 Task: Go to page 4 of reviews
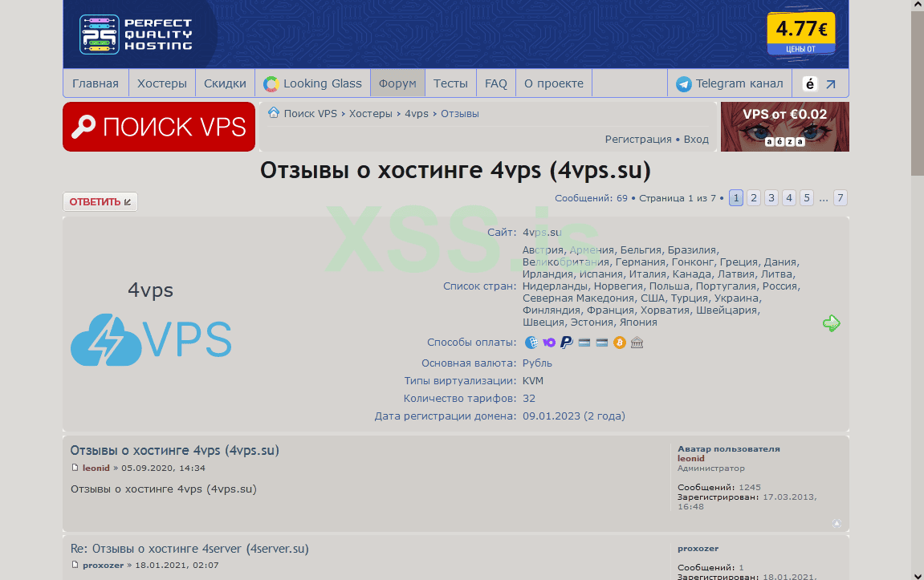[x=789, y=198]
